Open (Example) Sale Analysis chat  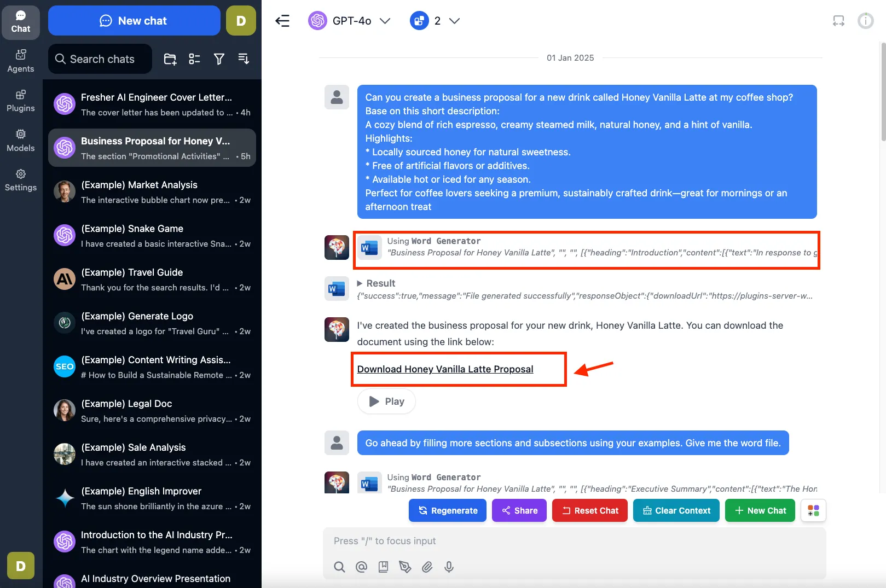[x=152, y=454]
